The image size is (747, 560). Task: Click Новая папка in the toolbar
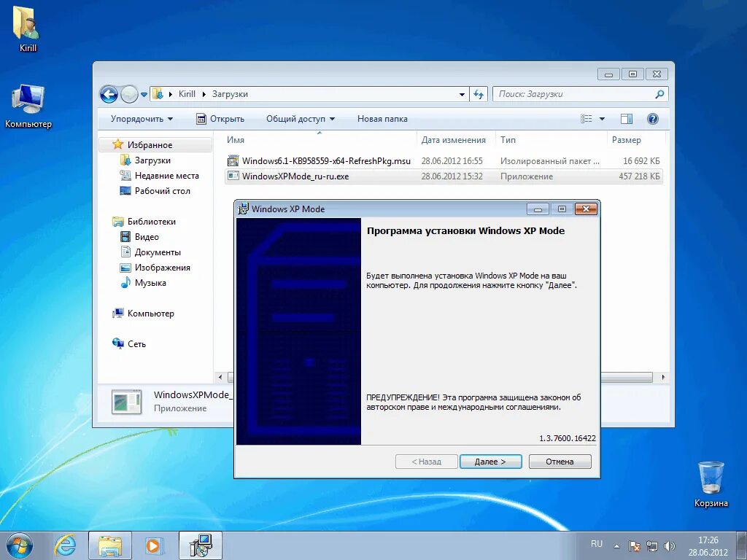(x=382, y=119)
